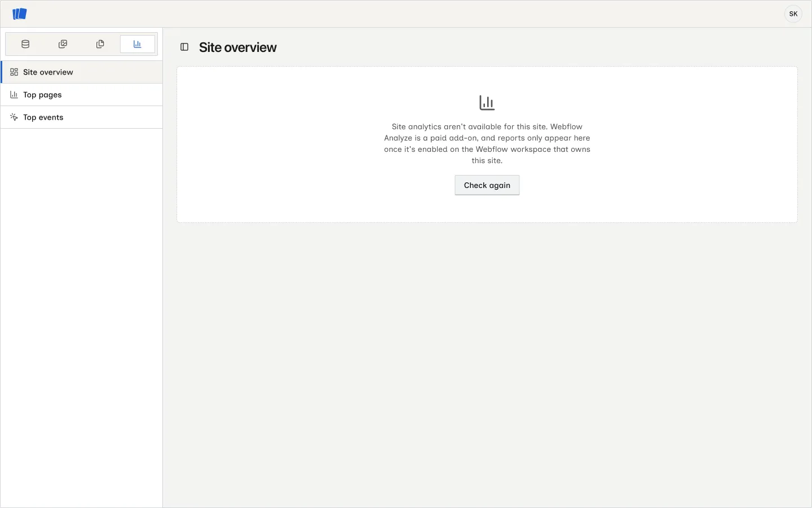Viewport: 812px width, 508px height.
Task: Click the blue app logo icon
Action: (x=20, y=14)
